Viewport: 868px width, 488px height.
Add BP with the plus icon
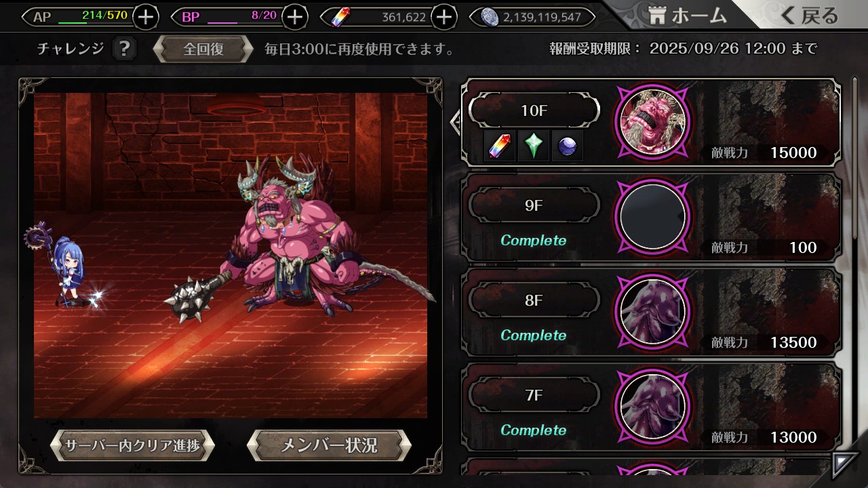294,17
